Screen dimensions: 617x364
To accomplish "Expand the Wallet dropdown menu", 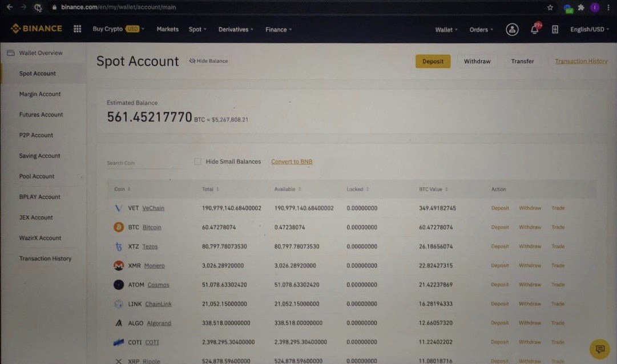I will coord(446,30).
